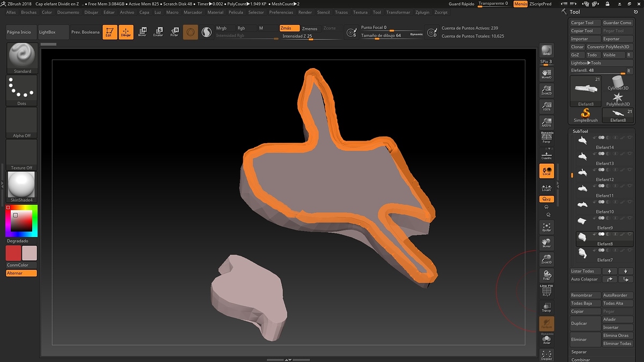Screen dimensions: 644x362
Task: Toggle Fantasm ghost transparency
Action: pyautogui.click(x=546, y=323)
